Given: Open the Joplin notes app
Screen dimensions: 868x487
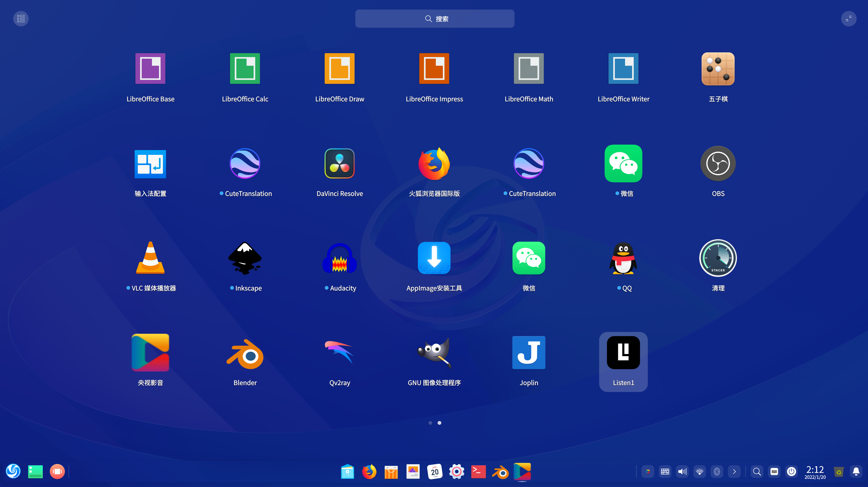Looking at the screenshot, I should pos(528,353).
